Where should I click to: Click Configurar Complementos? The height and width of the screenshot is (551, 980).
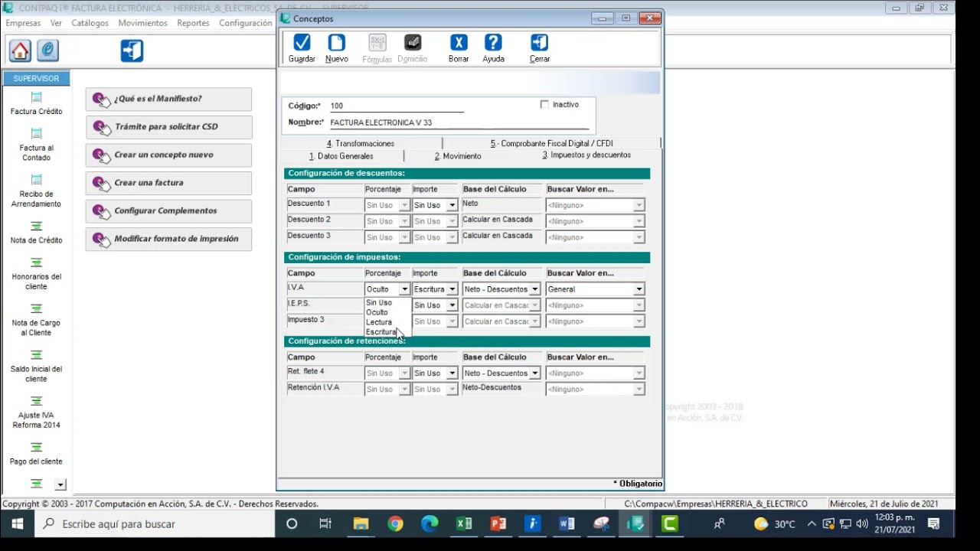click(x=168, y=210)
